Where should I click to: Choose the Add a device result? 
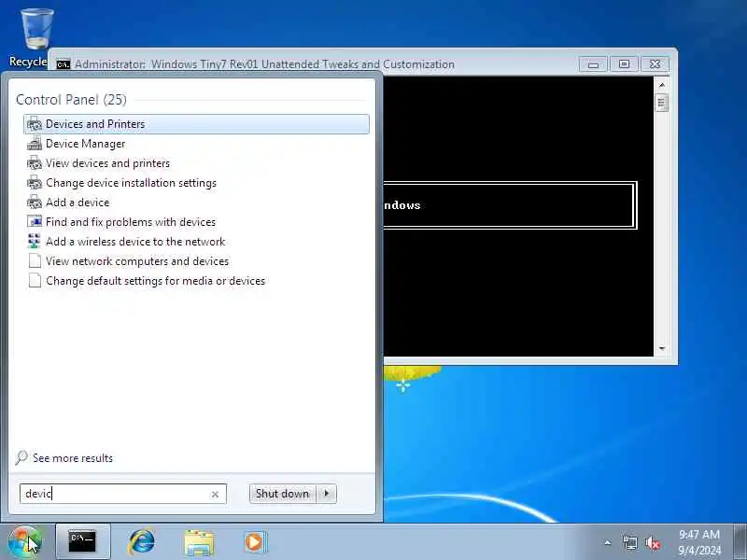tap(196, 203)
